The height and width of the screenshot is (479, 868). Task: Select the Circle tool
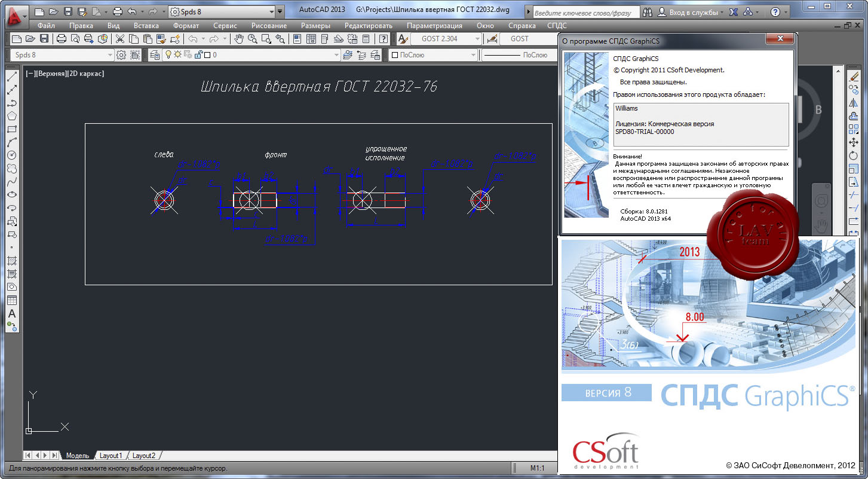(11, 155)
